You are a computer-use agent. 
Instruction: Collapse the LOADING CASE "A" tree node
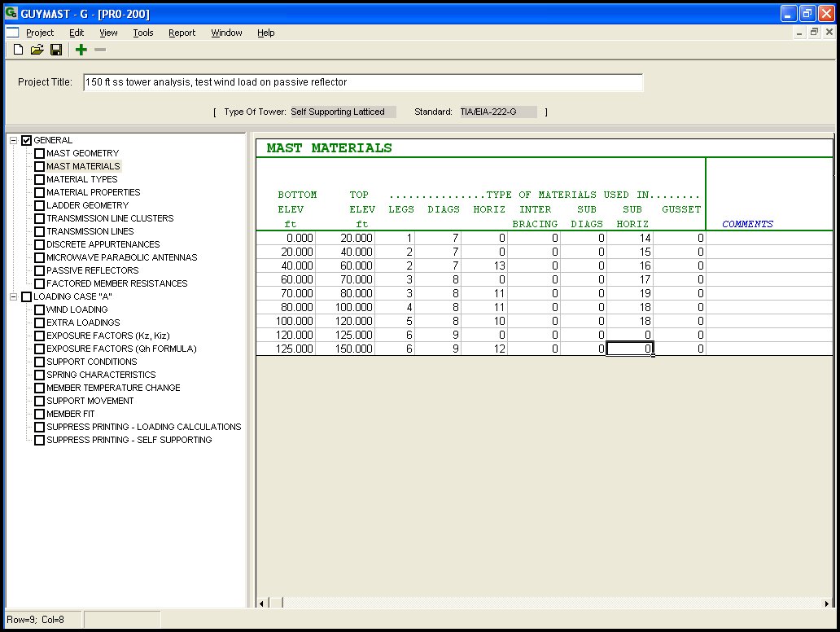[x=13, y=297]
